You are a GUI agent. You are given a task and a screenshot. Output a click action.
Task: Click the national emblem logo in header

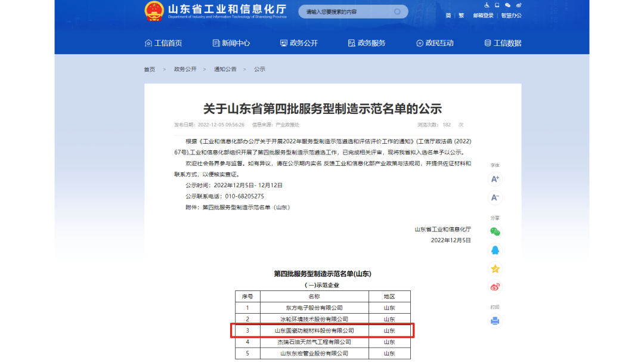pos(154,11)
